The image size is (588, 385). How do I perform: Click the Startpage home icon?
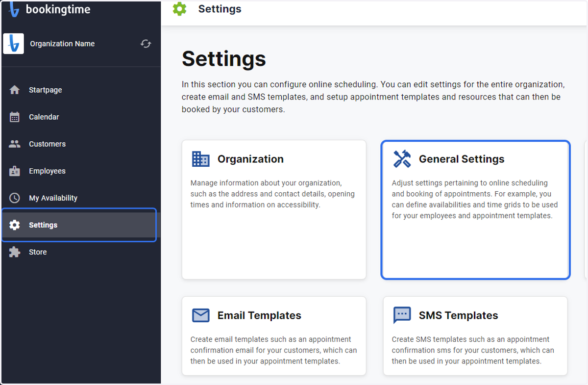click(x=15, y=90)
